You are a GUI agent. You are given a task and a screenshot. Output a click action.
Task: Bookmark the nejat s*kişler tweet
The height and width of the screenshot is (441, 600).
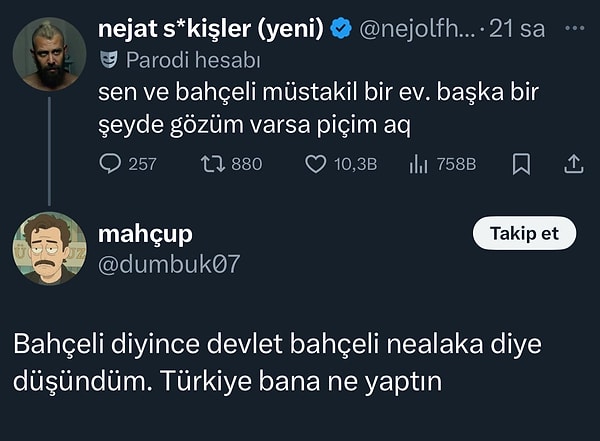pyautogui.click(x=521, y=163)
